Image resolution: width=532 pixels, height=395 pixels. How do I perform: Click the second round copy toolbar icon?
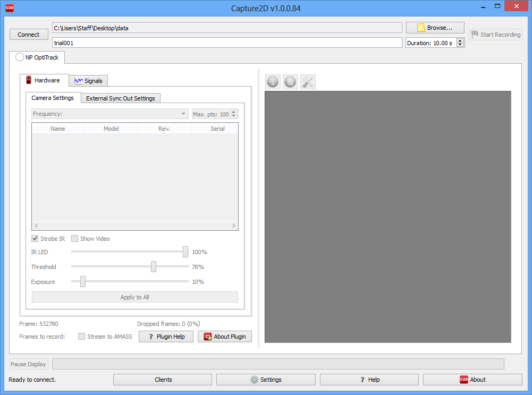point(290,82)
